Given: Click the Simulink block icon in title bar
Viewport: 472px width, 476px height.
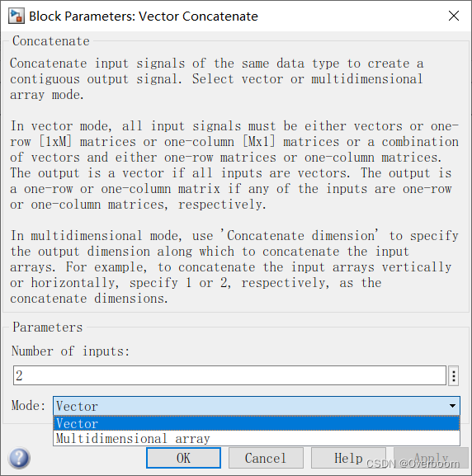Looking at the screenshot, I should [x=16, y=16].
